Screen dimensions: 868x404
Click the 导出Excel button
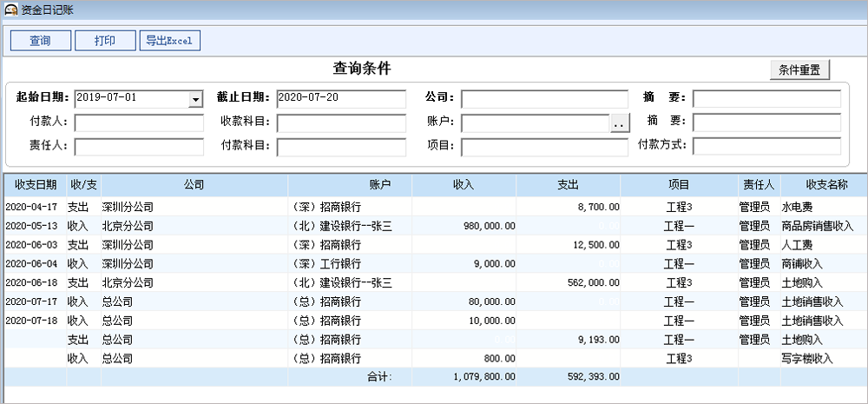click(170, 41)
